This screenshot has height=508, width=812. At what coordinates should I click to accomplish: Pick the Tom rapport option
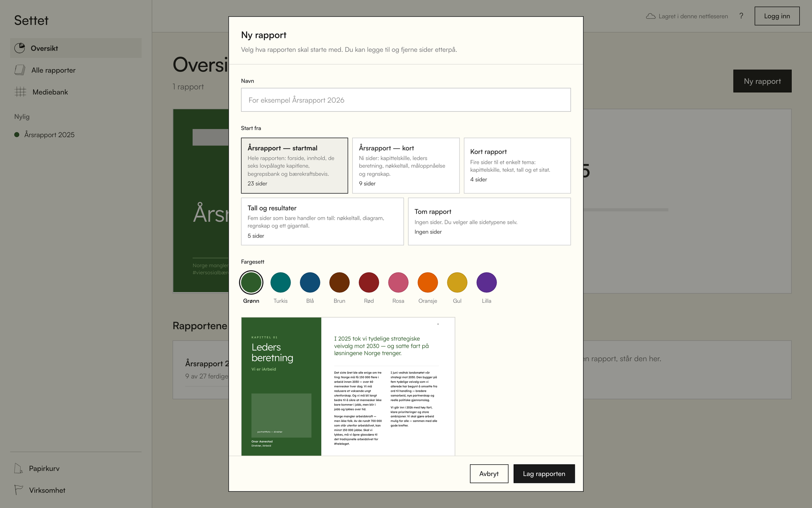pyautogui.click(x=489, y=221)
